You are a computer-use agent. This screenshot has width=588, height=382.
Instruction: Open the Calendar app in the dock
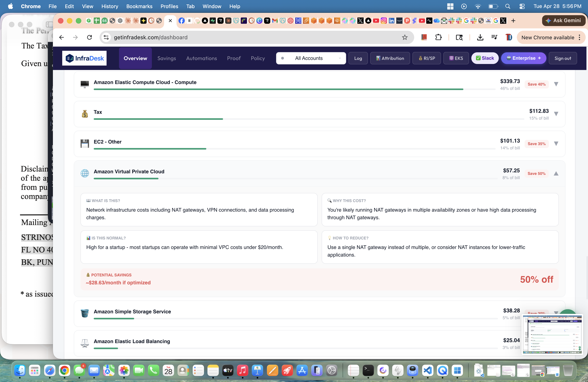click(168, 370)
